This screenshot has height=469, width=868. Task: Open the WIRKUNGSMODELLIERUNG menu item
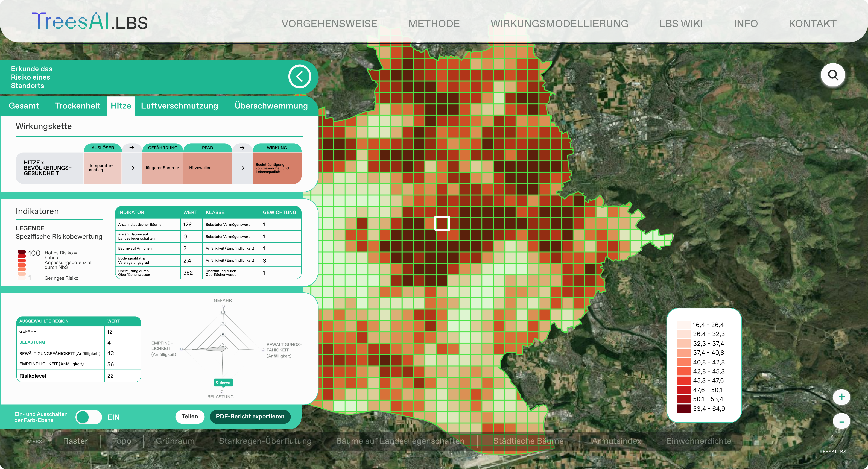click(x=559, y=24)
